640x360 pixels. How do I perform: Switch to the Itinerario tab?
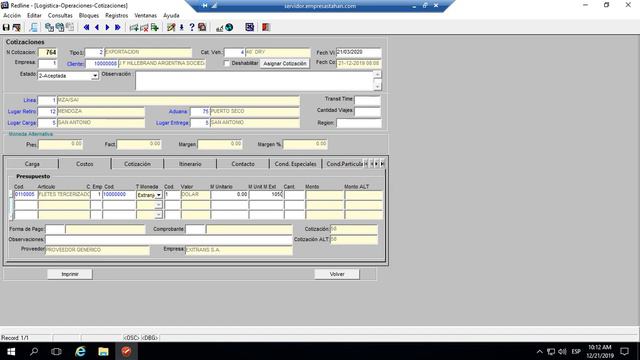pos(190,164)
